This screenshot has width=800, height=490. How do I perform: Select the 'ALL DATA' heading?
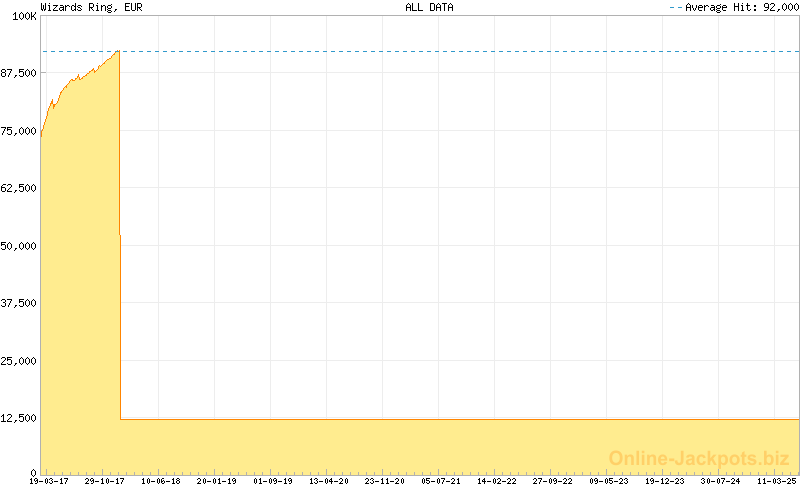429,7
